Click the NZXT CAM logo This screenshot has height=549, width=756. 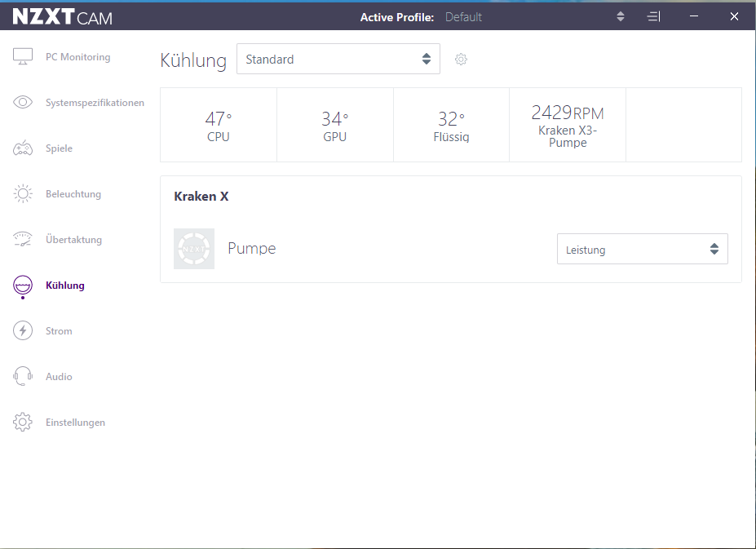pyautogui.click(x=63, y=17)
